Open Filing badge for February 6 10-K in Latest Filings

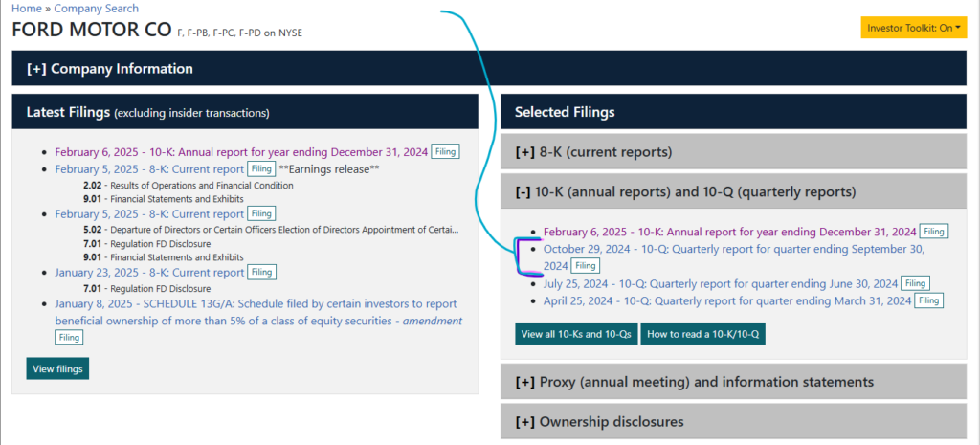445,151
